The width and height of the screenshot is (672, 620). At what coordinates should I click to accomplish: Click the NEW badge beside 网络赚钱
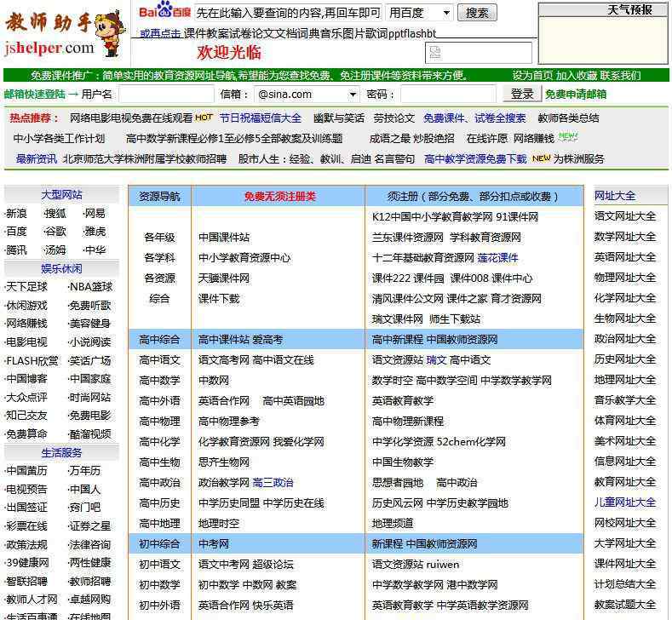point(568,136)
